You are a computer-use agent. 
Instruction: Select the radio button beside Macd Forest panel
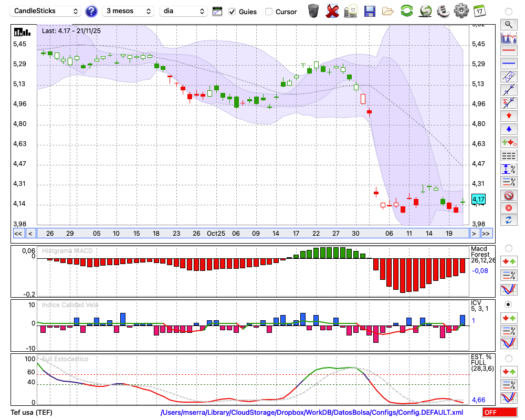point(508,248)
